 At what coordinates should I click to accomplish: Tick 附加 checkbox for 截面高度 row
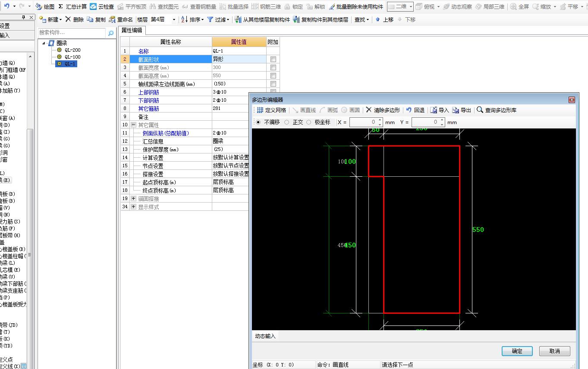click(x=273, y=75)
